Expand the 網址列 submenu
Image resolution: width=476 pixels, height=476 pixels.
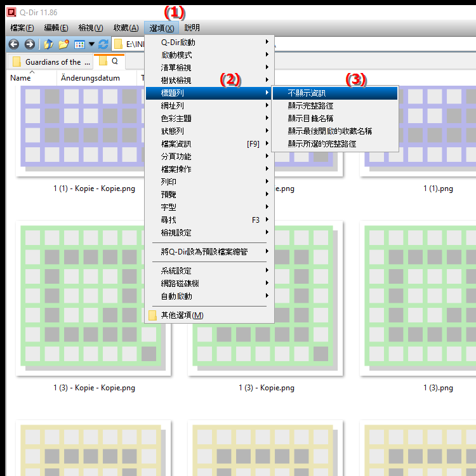(209, 105)
